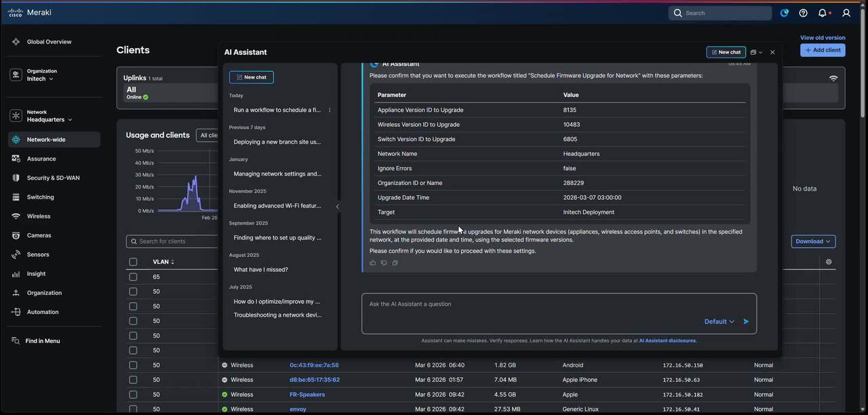Open the help question mark icon
The image size is (868, 415).
click(x=804, y=13)
